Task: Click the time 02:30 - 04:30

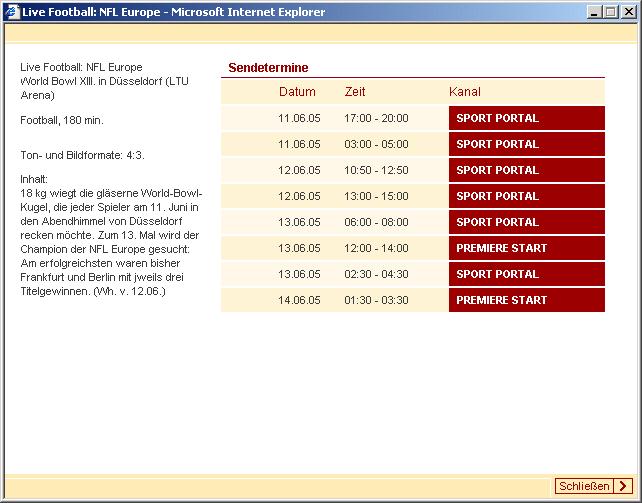Action: pyautogui.click(x=376, y=274)
